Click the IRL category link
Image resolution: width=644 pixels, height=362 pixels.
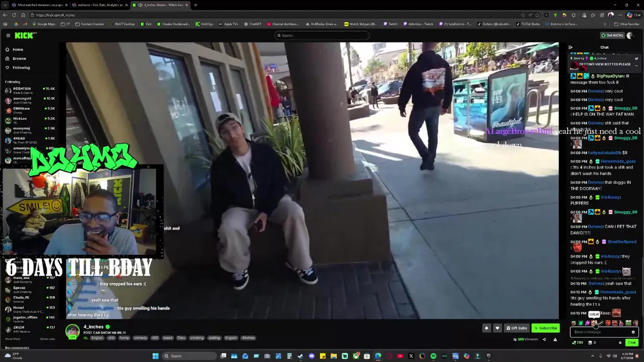pos(85,338)
